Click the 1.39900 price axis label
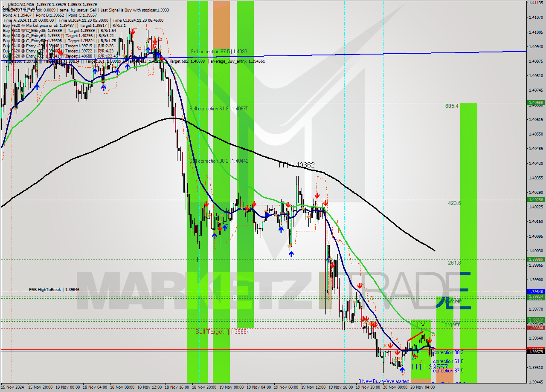The image size is (546, 392). pos(536,280)
